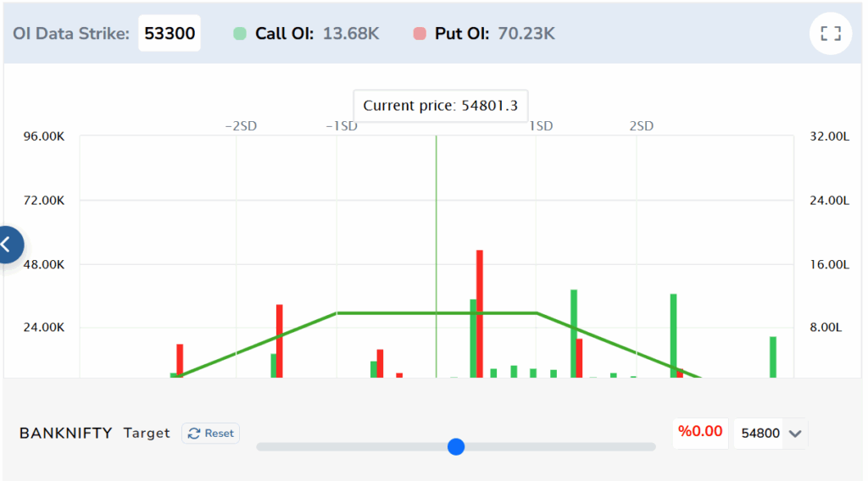Expand the 54800 target price dropdown
Image resolution: width=868 pixels, height=481 pixels.
point(770,434)
